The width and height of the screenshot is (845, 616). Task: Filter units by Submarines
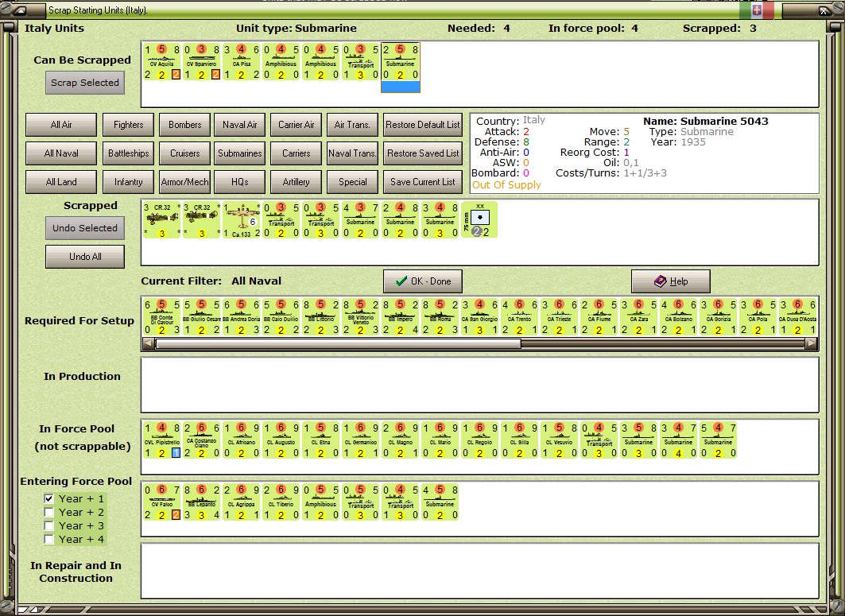pos(240,153)
